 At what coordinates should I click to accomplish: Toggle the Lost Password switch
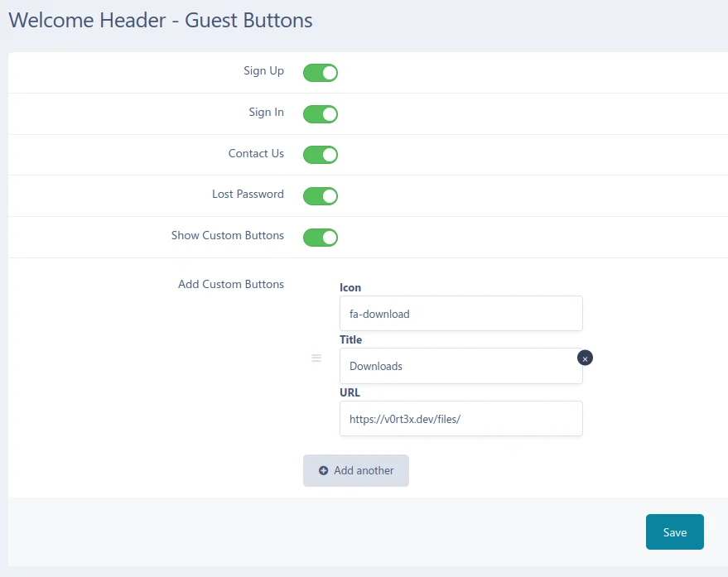coord(321,196)
